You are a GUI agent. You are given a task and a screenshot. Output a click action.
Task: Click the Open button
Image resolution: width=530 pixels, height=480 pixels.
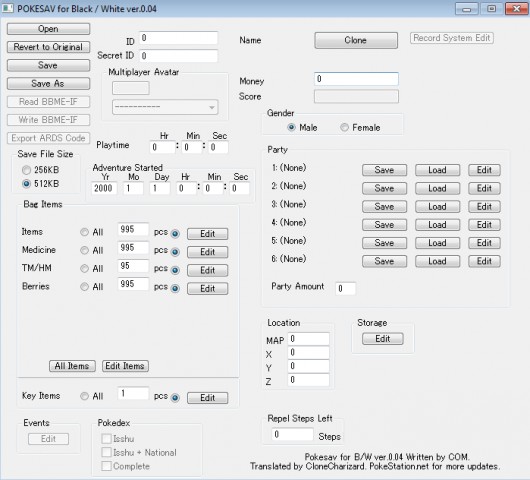click(48, 29)
